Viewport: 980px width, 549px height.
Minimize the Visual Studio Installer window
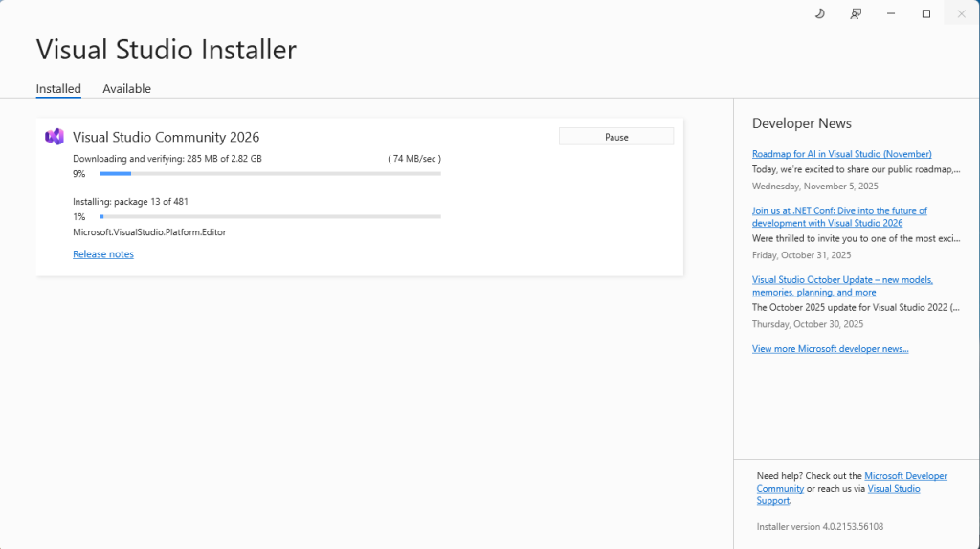point(891,13)
